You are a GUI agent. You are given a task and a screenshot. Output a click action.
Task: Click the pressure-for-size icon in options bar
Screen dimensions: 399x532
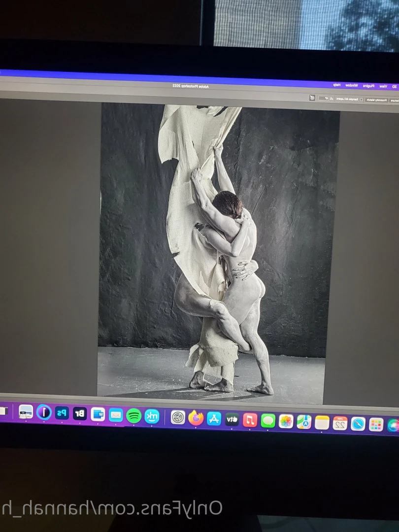(312, 98)
